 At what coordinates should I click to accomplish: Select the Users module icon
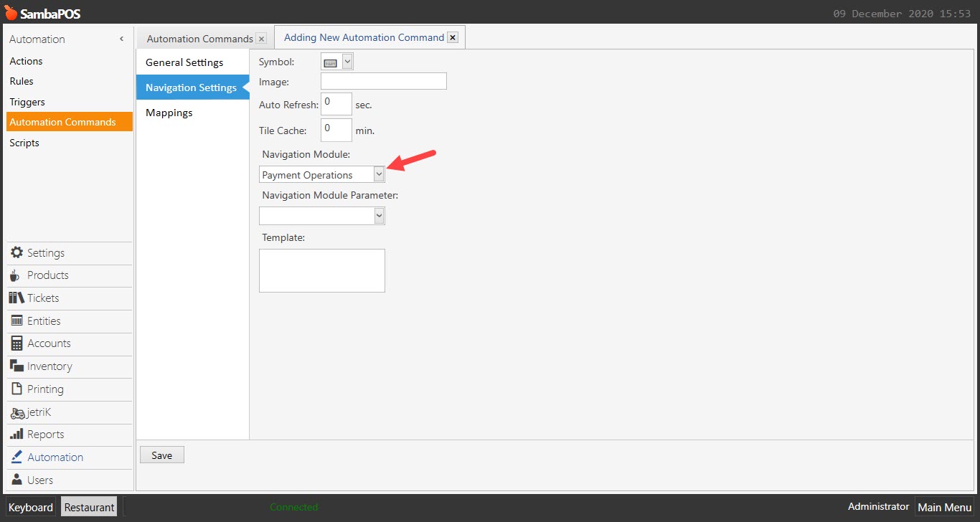16,480
